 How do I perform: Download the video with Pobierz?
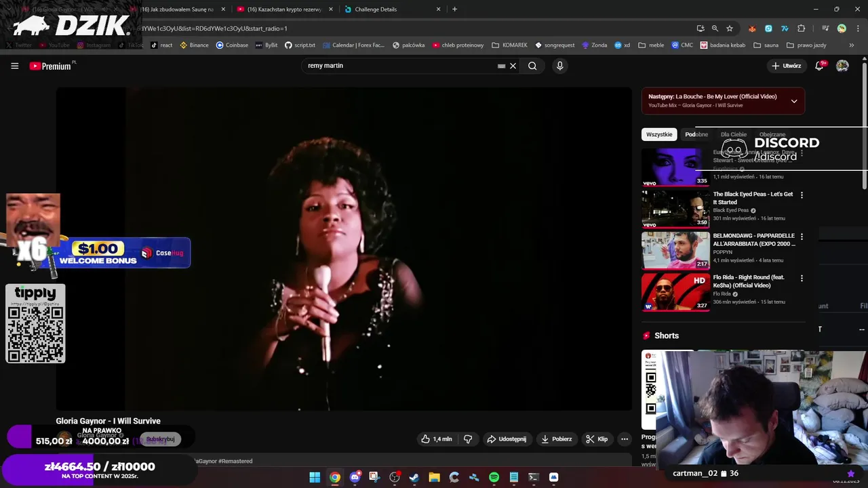point(556,439)
